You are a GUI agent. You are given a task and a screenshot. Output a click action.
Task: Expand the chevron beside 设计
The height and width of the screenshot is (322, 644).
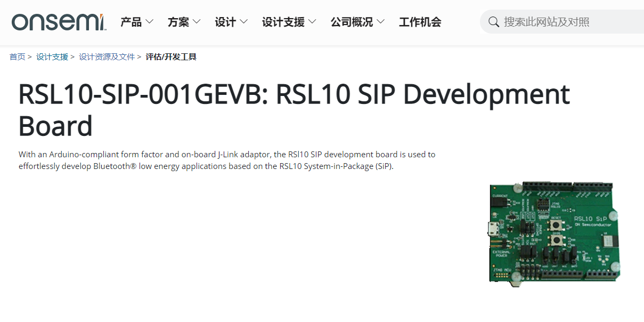pyautogui.click(x=243, y=22)
